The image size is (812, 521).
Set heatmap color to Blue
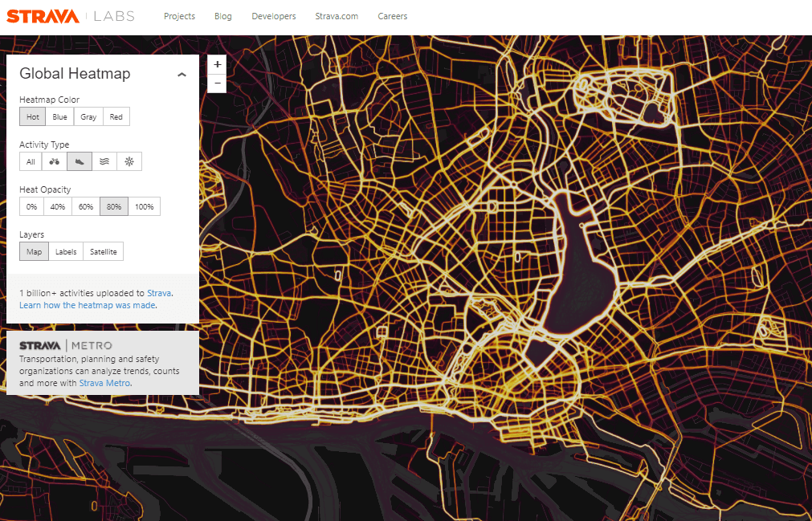59,117
